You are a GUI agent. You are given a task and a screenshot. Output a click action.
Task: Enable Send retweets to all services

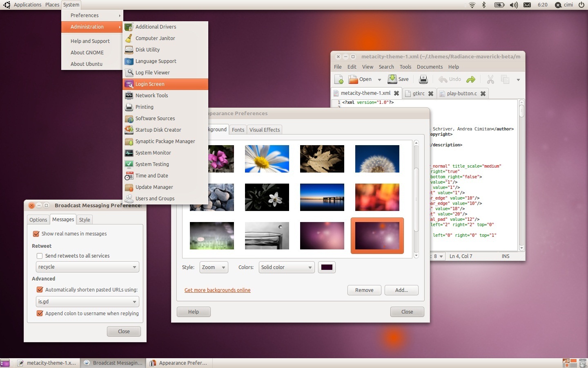(40, 256)
